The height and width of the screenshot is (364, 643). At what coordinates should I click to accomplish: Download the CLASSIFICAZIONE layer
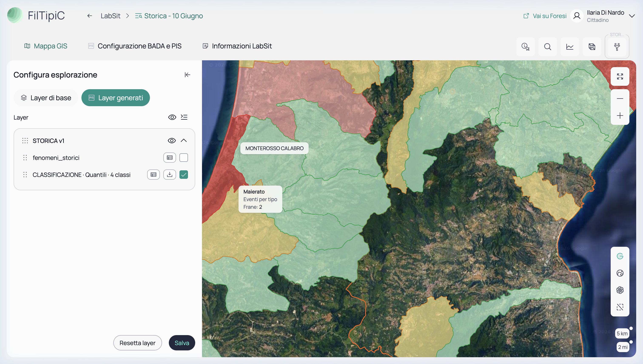[170, 175]
